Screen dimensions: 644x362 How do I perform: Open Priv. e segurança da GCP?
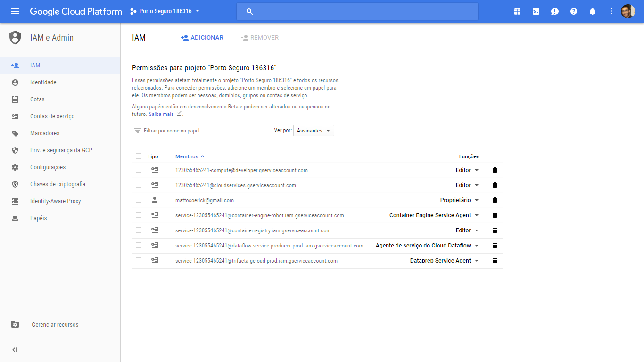coord(60,150)
